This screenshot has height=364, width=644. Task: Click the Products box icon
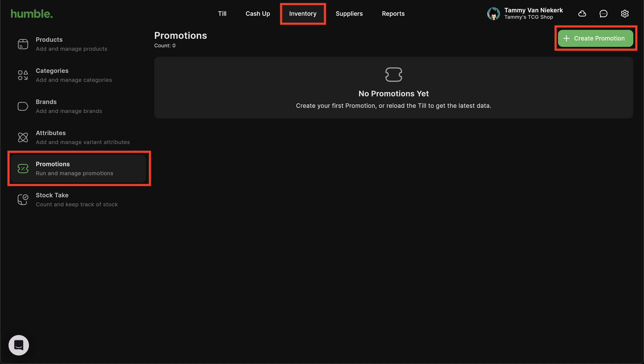pyautogui.click(x=23, y=44)
